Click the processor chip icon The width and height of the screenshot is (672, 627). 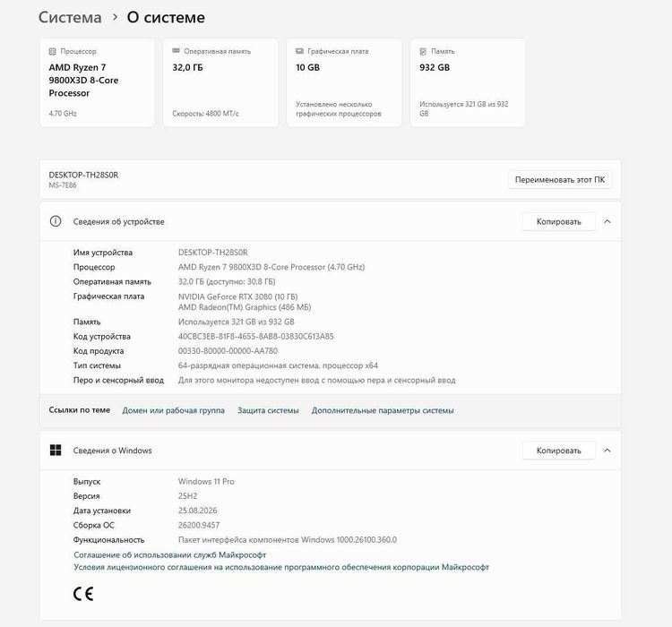click(x=52, y=51)
